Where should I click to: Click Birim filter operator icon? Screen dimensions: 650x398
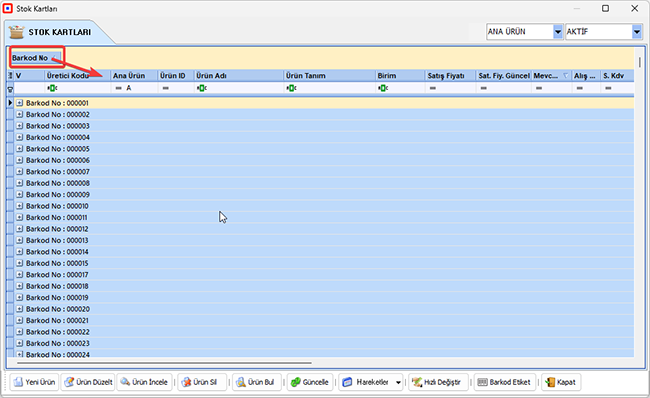click(383, 88)
